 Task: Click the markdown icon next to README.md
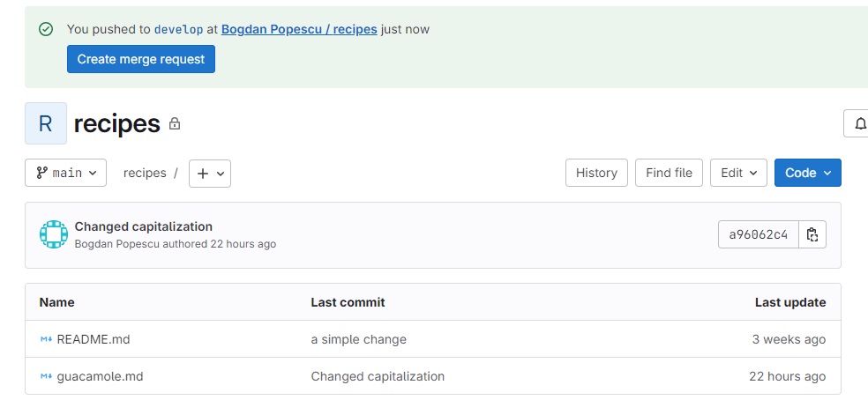point(46,339)
